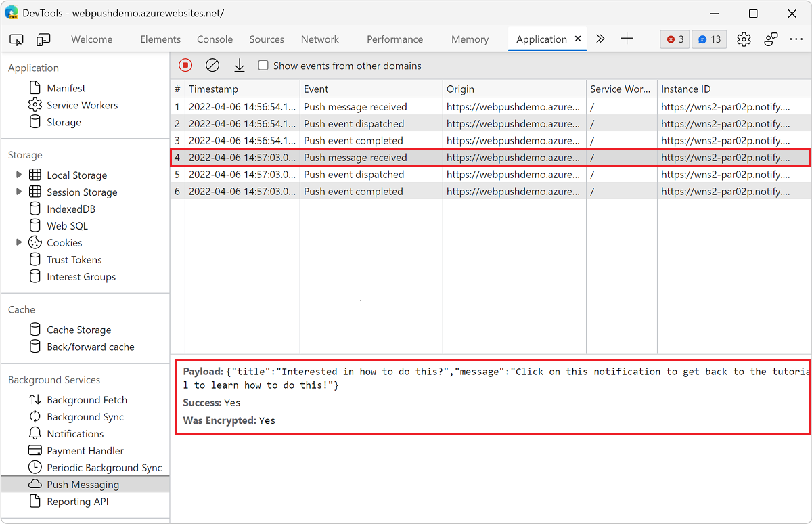This screenshot has height=524, width=812.
Task: Stop recording push messaging events
Action: [x=185, y=65]
